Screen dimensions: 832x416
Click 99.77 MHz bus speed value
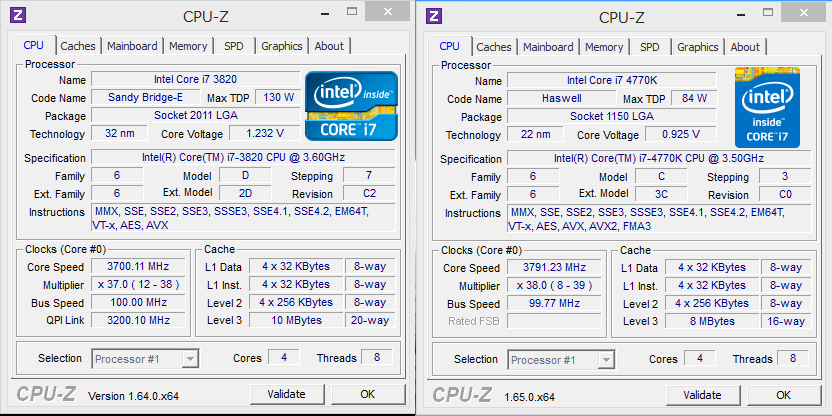[554, 304]
